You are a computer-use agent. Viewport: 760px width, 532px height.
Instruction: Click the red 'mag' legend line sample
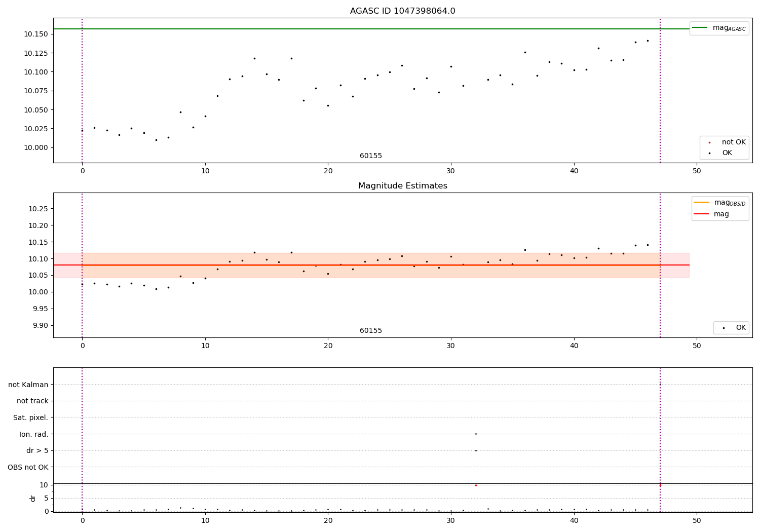click(x=701, y=214)
